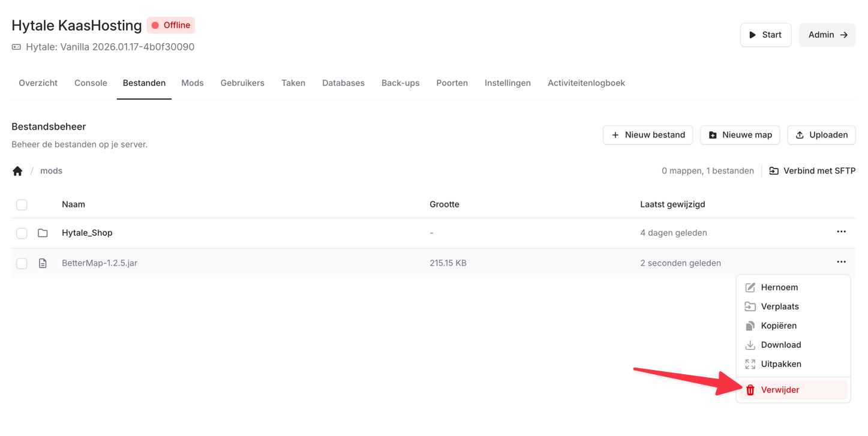
Task: Open the Verbind met SFTP link
Action: click(812, 171)
